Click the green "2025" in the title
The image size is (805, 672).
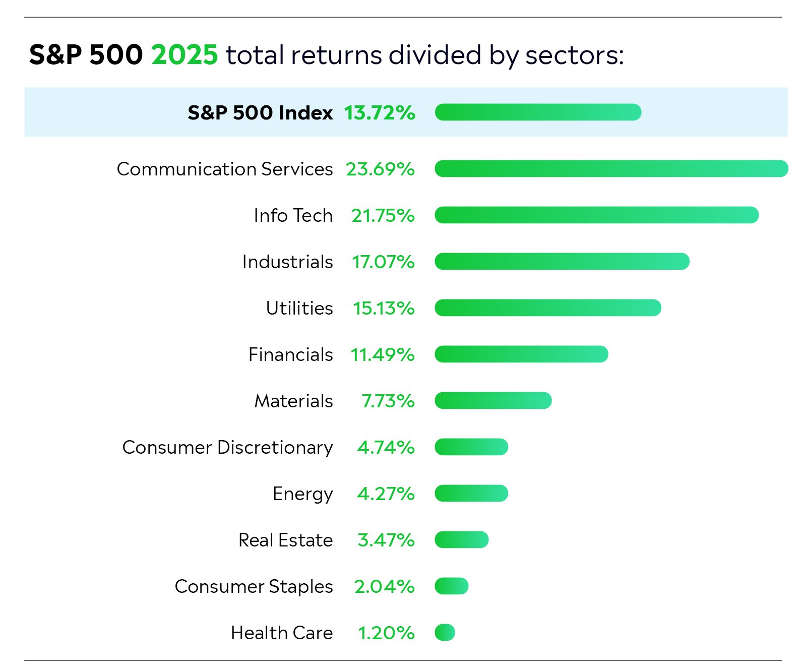point(184,55)
